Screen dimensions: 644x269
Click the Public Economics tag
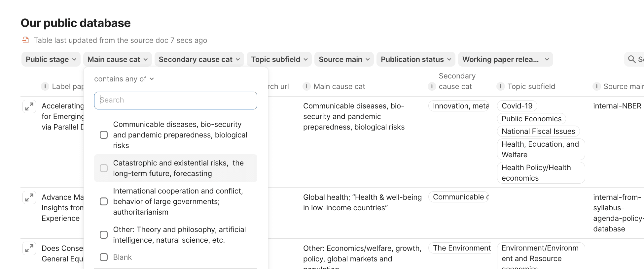click(x=531, y=119)
